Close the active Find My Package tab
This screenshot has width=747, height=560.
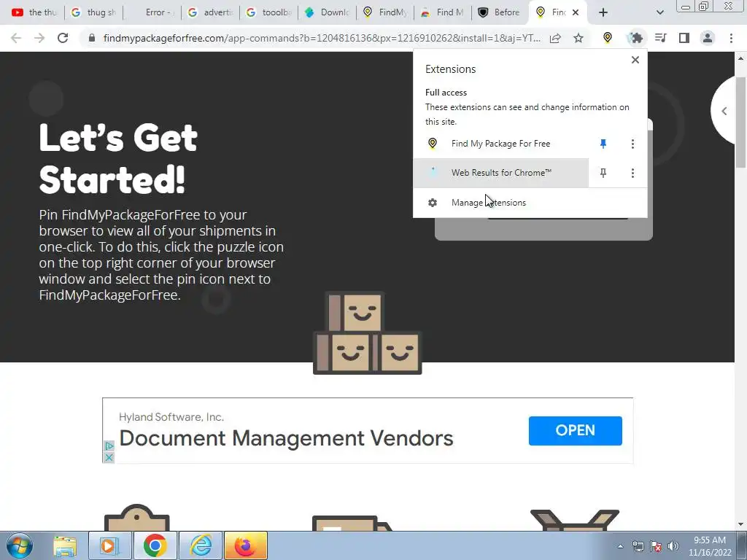pos(576,12)
